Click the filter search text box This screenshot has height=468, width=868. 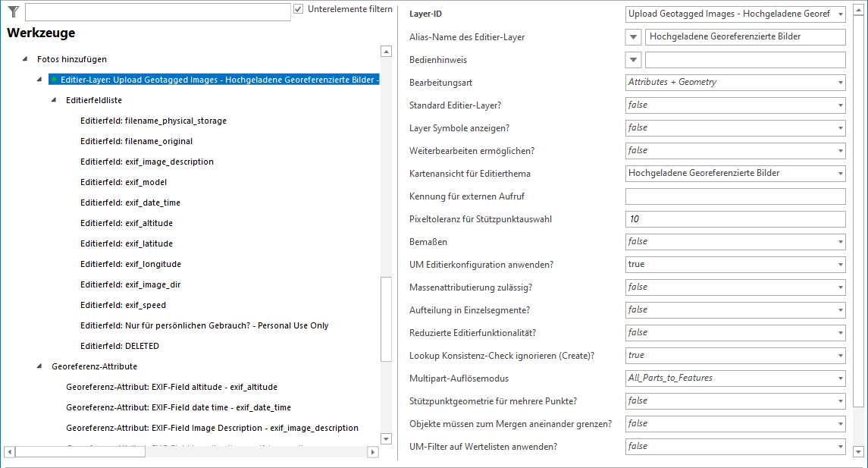[158, 11]
